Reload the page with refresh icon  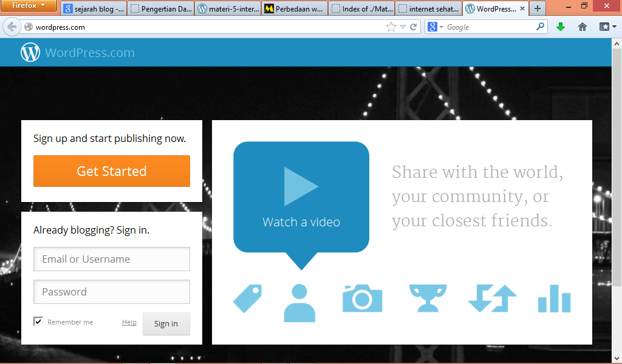click(x=413, y=27)
